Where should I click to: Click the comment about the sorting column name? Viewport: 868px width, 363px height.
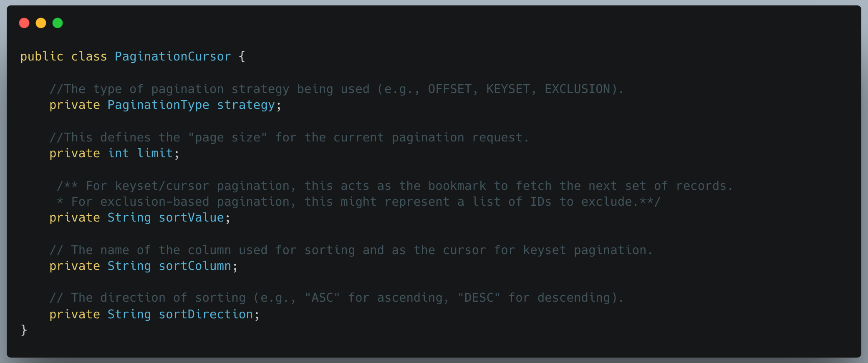351,250
